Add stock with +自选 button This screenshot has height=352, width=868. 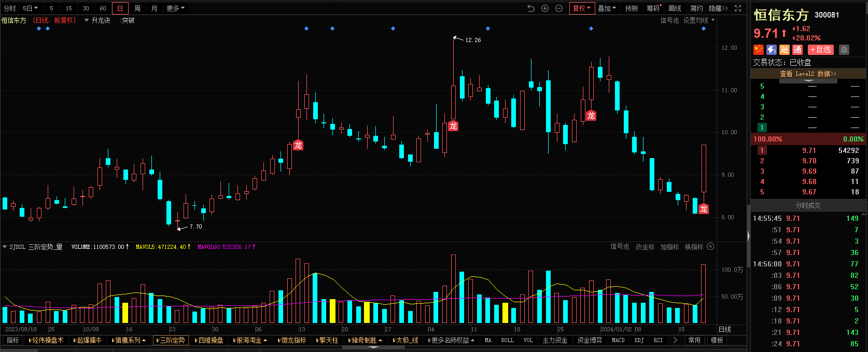pyautogui.click(x=821, y=50)
